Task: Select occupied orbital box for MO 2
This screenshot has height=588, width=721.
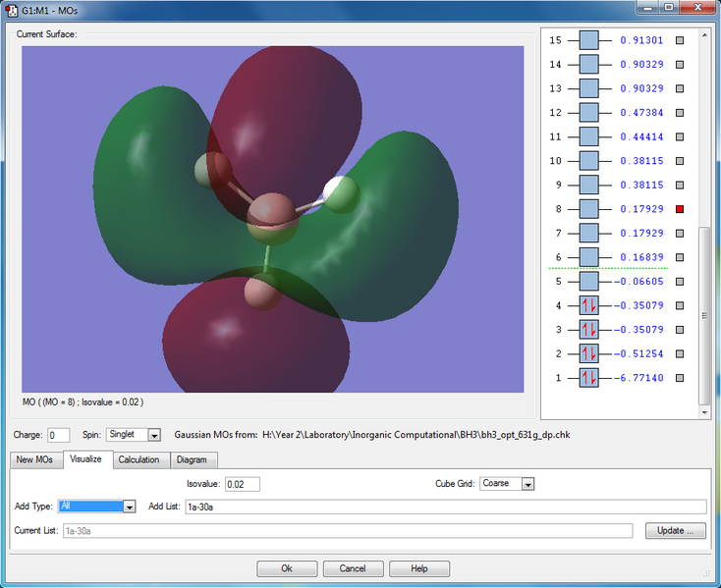Action: click(x=588, y=353)
